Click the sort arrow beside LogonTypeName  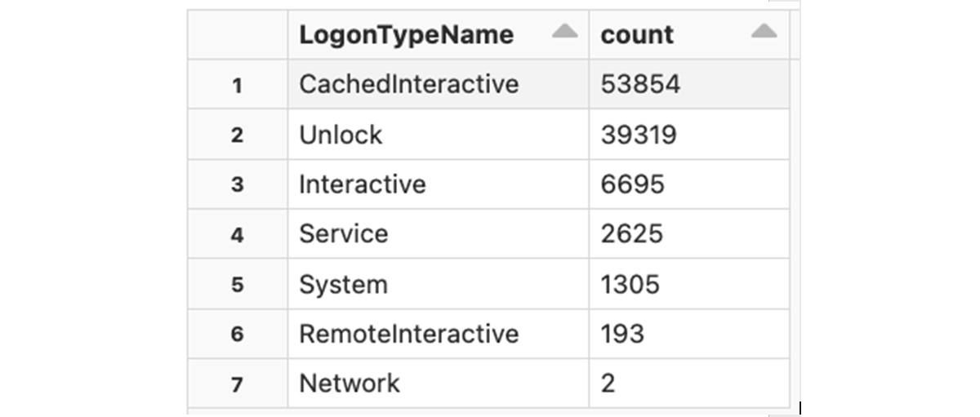(564, 32)
